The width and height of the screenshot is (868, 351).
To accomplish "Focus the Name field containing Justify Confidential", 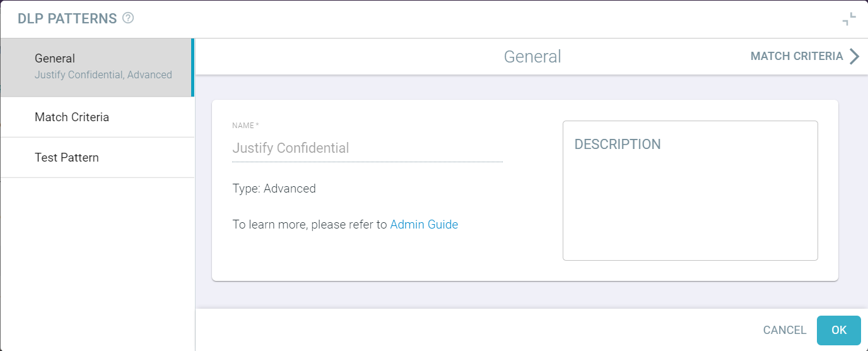I will tap(367, 148).
